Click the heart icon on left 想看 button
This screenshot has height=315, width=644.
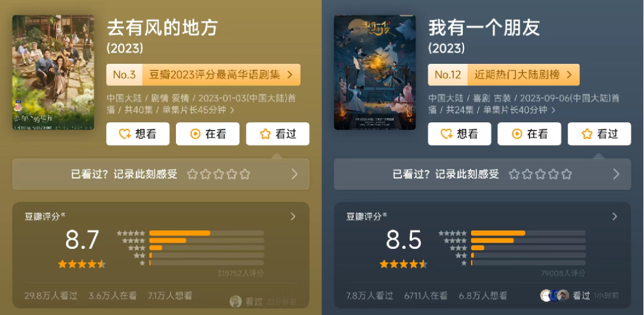[x=125, y=134]
